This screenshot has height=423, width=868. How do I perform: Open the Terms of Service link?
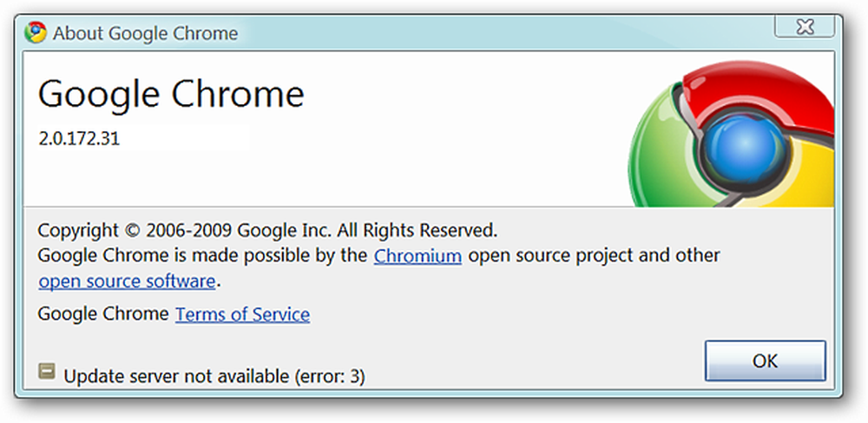tap(242, 314)
